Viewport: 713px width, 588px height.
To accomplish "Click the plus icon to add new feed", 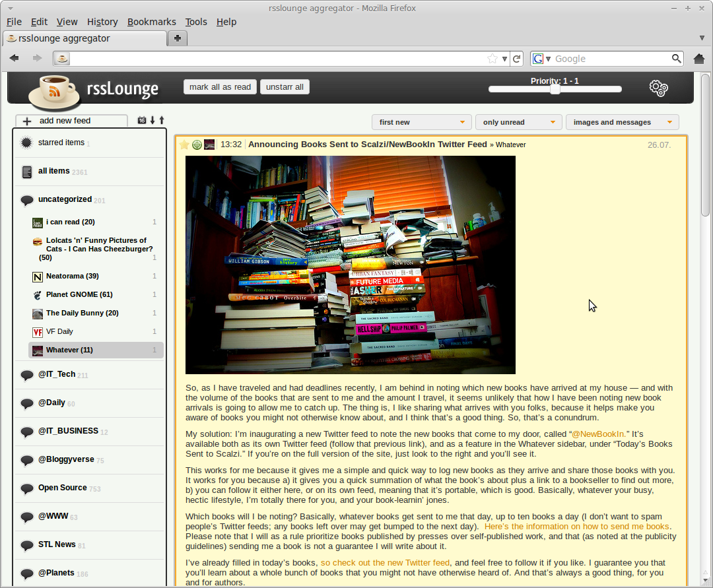I will (x=27, y=121).
